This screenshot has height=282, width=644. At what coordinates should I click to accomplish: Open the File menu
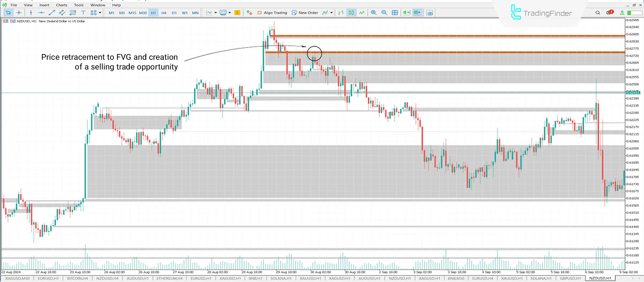(14, 5)
